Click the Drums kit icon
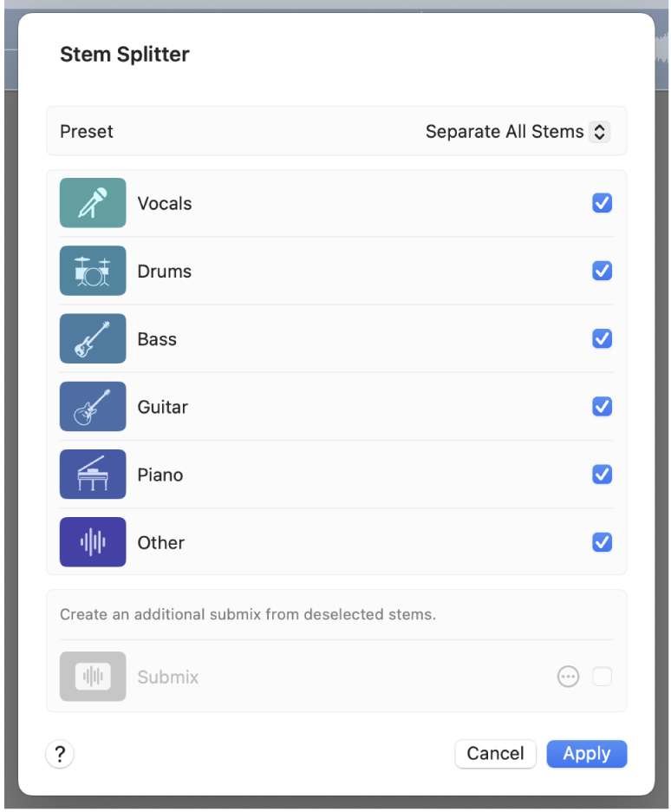Image resolution: width=671 pixels, height=812 pixels. click(93, 271)
